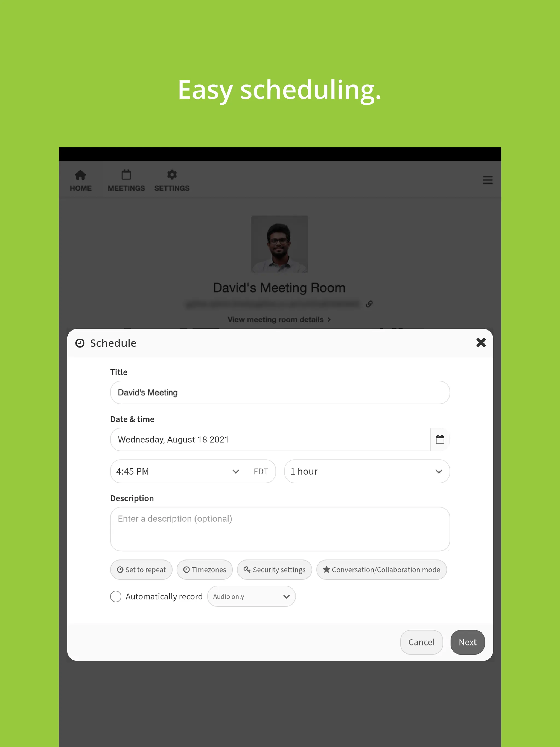The image size is (560, 747).
Task: Toggle the Automatically record checkbox
Action: (x=116, y=596)
